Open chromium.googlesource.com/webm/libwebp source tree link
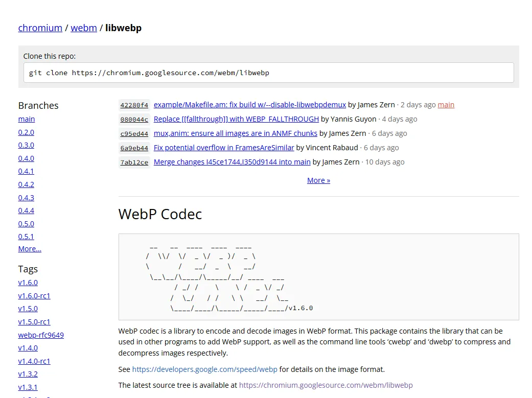 tap(326, 385)
